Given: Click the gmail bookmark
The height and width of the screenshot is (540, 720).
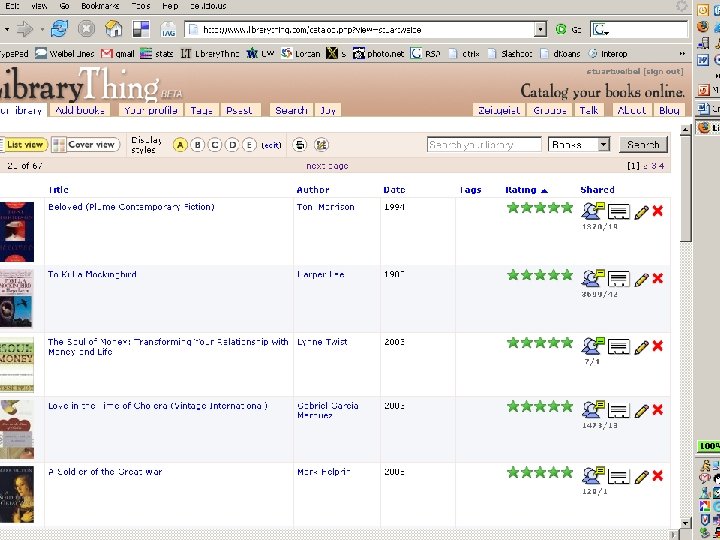Looking at the screenshot, I should (x=118, y=54).
